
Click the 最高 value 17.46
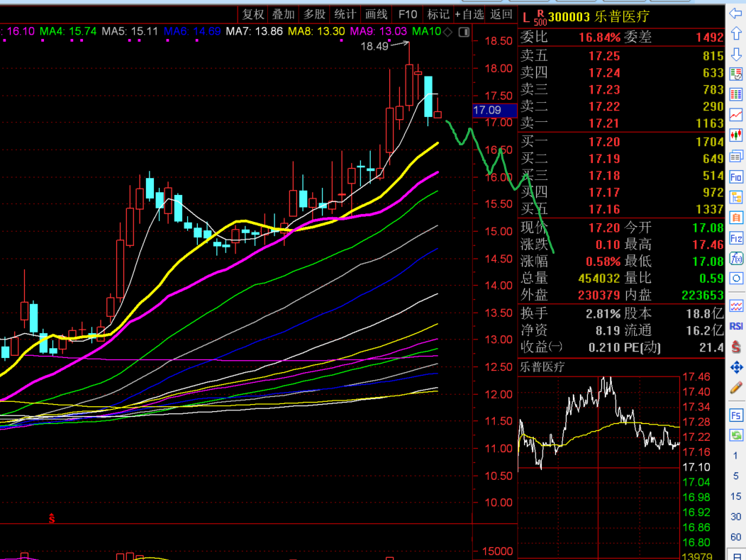click(x=708, y=245)
